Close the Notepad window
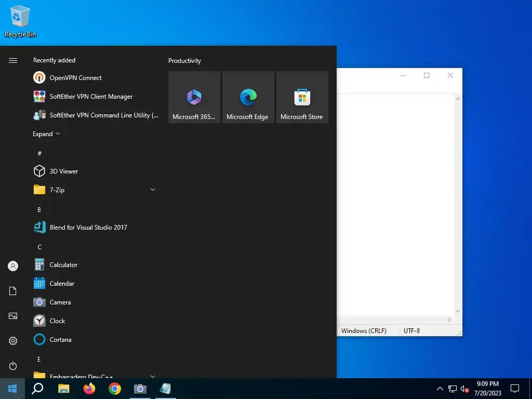The width and height of the screenshot is (532, 399). point(450,76)
